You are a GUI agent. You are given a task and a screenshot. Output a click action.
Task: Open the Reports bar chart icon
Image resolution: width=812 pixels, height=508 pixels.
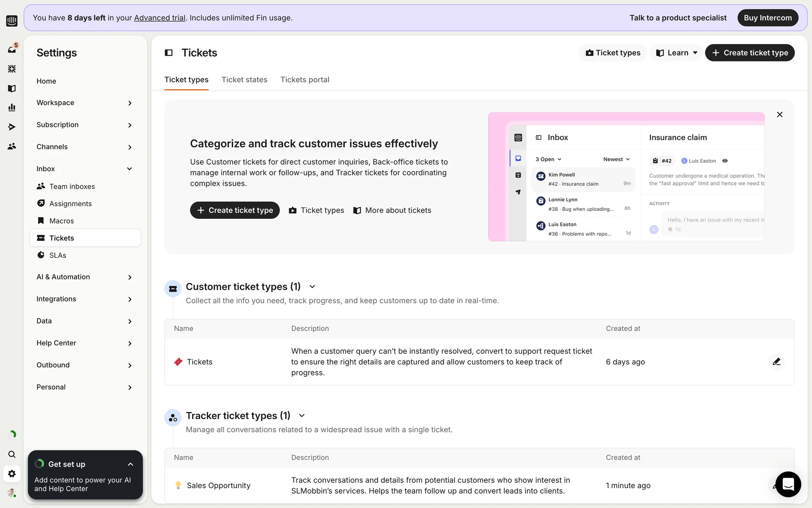click(12, 108)
